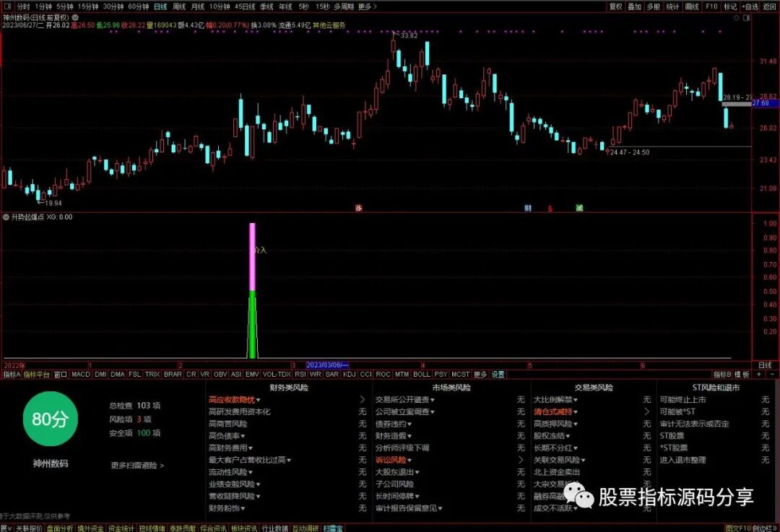This screenshot has width=780, height=532.
Task: Open 设置 in indicator bar
Action: click(498, 375)
